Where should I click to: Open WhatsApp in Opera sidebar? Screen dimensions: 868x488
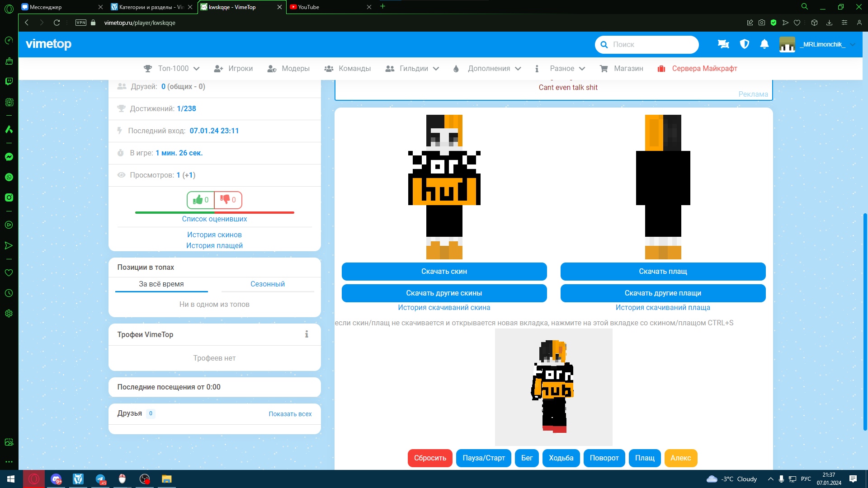click(9, 177)
